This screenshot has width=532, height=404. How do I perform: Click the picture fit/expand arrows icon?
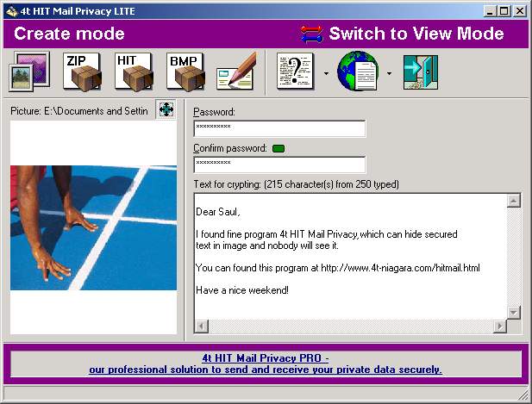tap(166, 109)
